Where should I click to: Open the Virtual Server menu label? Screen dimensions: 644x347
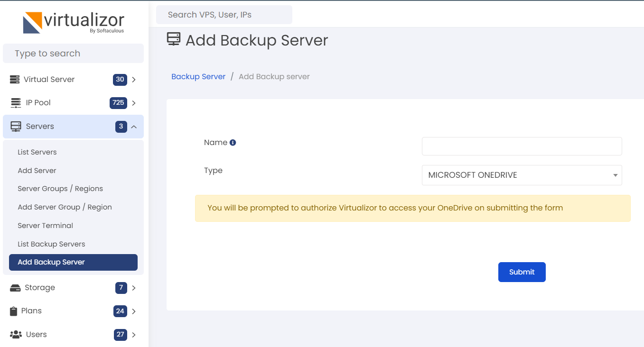pos(49,79)
